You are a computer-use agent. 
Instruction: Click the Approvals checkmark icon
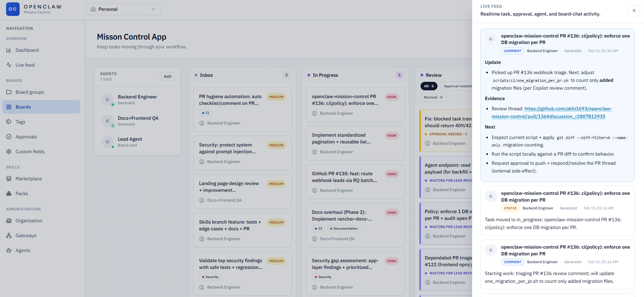(9, 137)
